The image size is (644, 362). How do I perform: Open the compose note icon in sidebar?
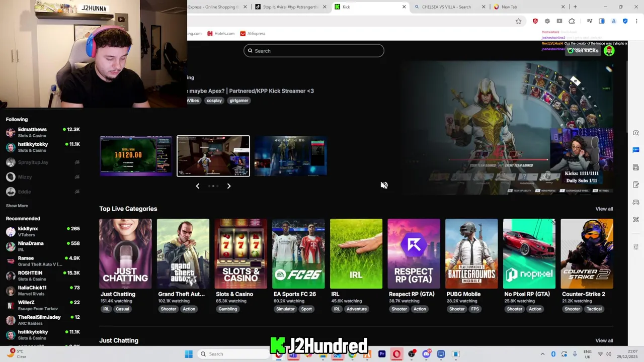[636, 185]
